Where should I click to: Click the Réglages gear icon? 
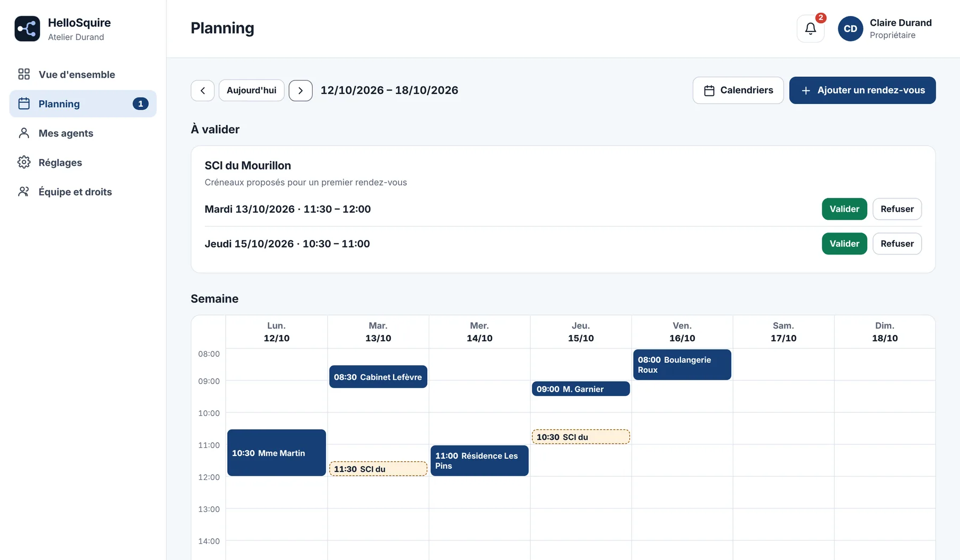tap(24, 162)
